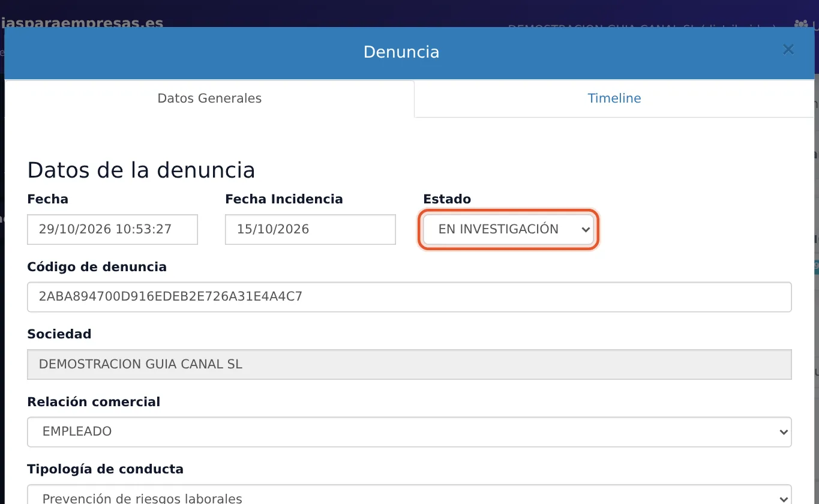Click the Tipología de conducta label
This screenshot has width=819, height=504.
pyautogui.click(x=106, y=469)
